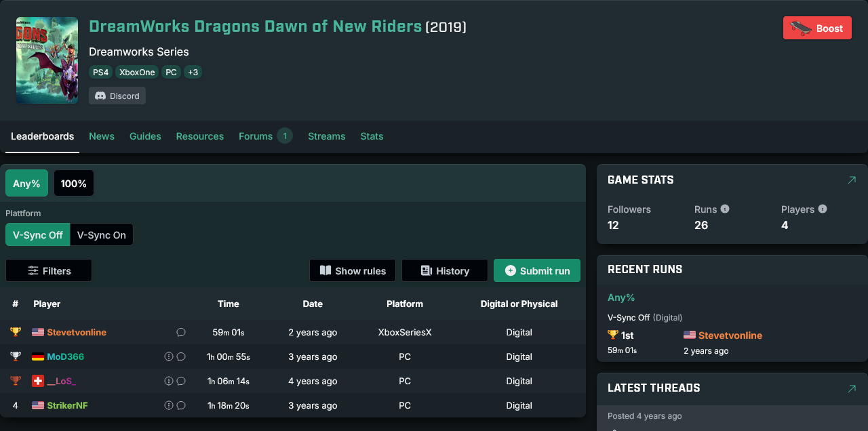The image size is (868, 431).
Task: Select the PC platform tag
Action: tap(171, 72)
